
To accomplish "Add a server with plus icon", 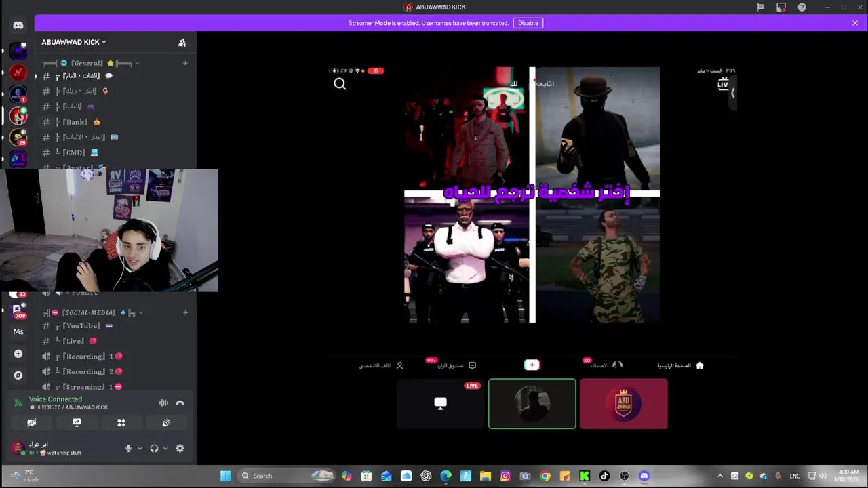I will 18,354.
